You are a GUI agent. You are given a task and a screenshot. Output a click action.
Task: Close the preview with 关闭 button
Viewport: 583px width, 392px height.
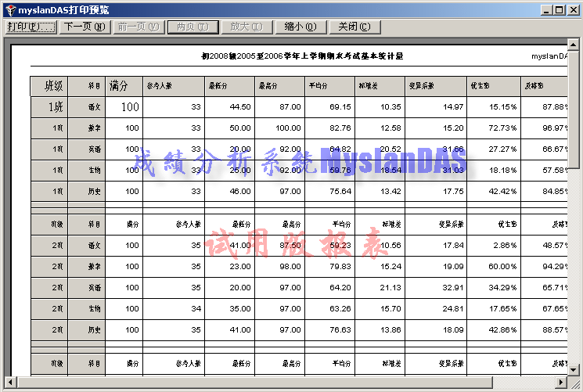point(354,27)
